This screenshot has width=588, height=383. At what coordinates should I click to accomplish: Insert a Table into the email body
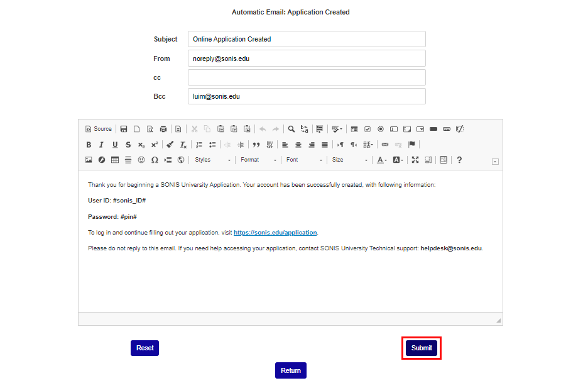click(114, 159)
